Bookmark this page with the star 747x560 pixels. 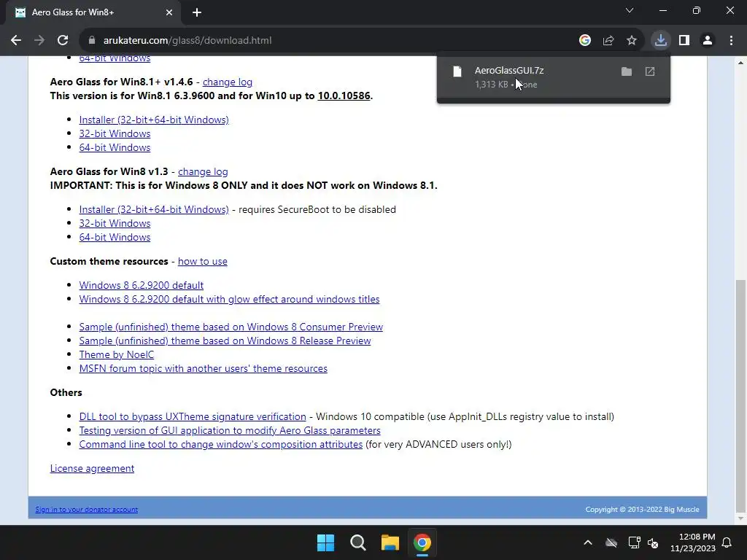coord(632,41)
